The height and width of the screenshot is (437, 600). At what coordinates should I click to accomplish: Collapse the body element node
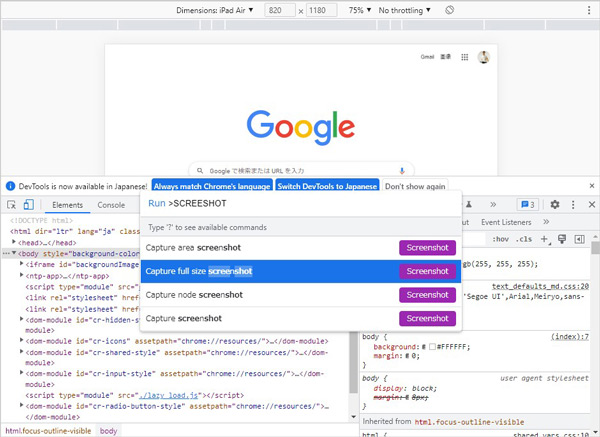[x=14, y=253]
